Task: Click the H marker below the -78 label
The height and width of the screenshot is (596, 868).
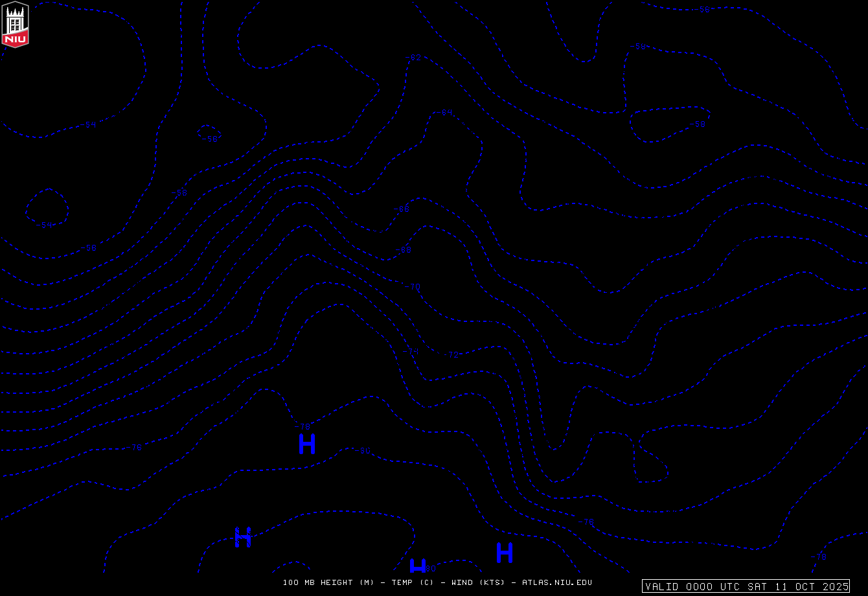Action: coord(307,444)
